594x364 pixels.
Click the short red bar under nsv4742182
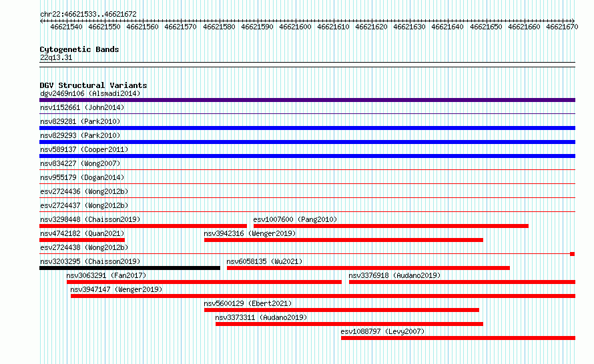[82, 240]
